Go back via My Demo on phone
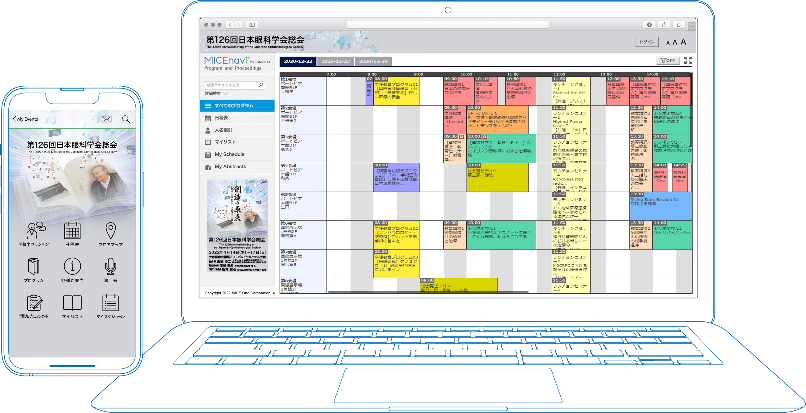 tap(26, 119)
